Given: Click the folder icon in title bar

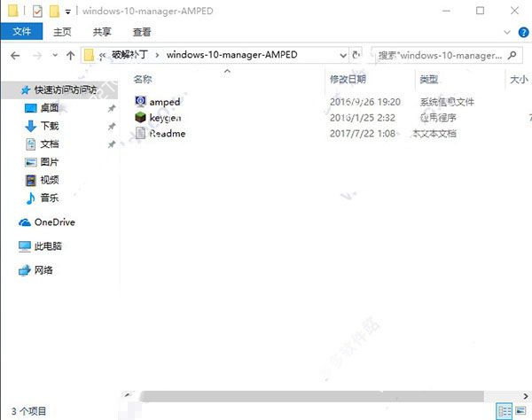Looking at the screenshot, I should pyautogui.click(x=13, y=11).
